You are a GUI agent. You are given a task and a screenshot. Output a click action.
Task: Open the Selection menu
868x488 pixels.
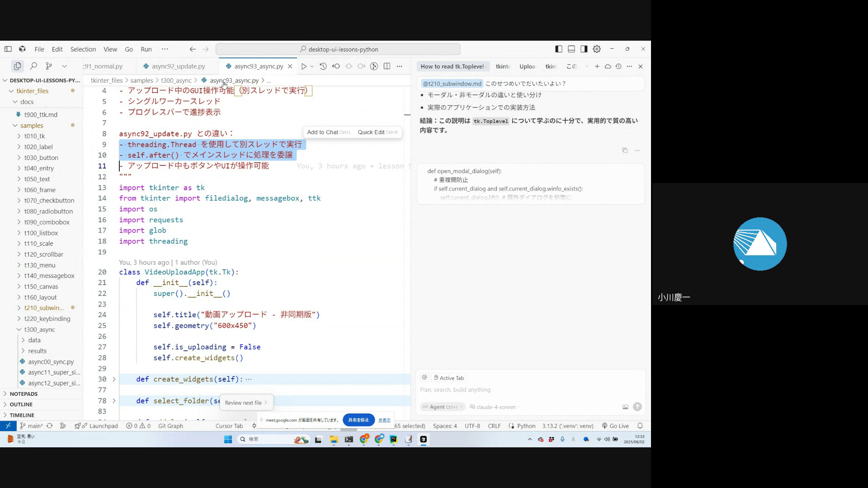coord(83,49)
